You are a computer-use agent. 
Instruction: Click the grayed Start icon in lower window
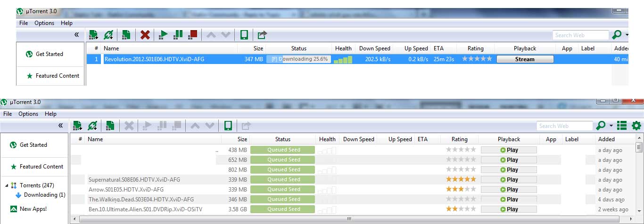[x=148, y=126]
